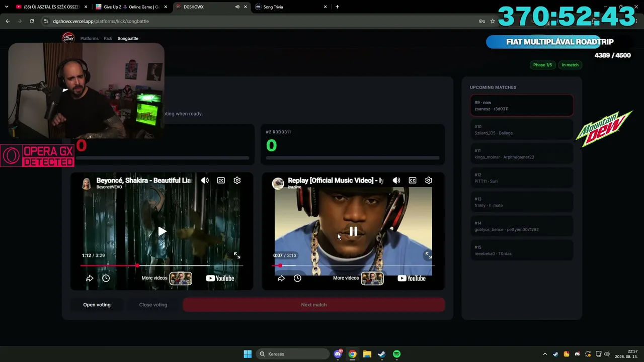Toggle captions on the Replay video
644x362 pixels.
pos(413,180)
